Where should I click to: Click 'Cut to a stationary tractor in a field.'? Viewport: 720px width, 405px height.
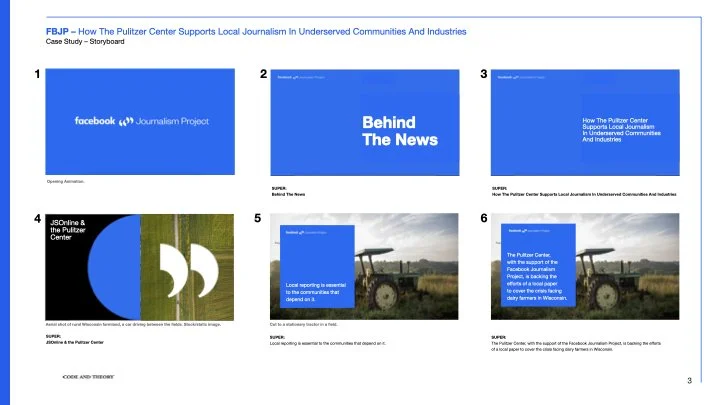point(304,324)
